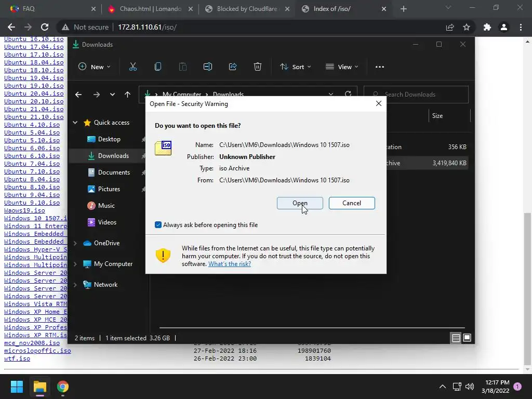Refresh the Downloads folder view
Screen dimensions: 532x399
(x=348, y=94)
